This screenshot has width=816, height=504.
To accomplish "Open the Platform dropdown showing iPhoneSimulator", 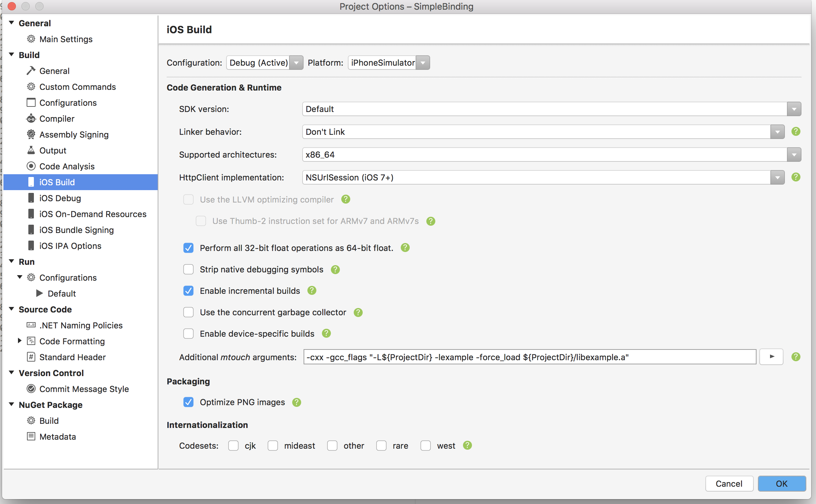I will pyautogui.click(x=423, y=63).
